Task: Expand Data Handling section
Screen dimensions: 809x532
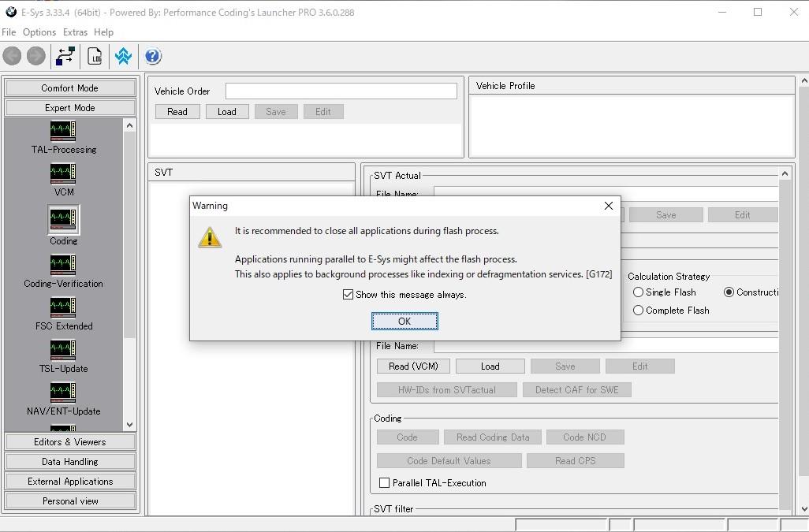Action: coord(70,461)
